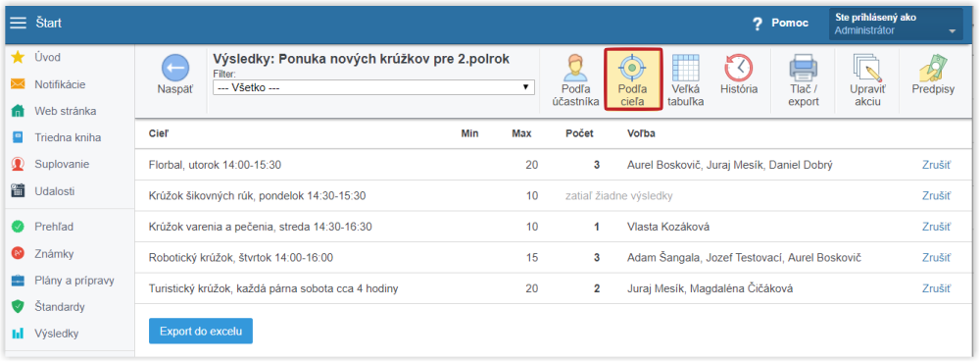Select Plány a prípravy sidebar item

click(74, 281)
